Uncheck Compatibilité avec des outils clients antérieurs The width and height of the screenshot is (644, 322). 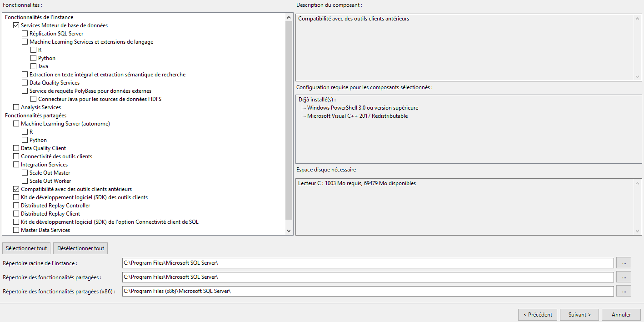(x=16, y=189)
